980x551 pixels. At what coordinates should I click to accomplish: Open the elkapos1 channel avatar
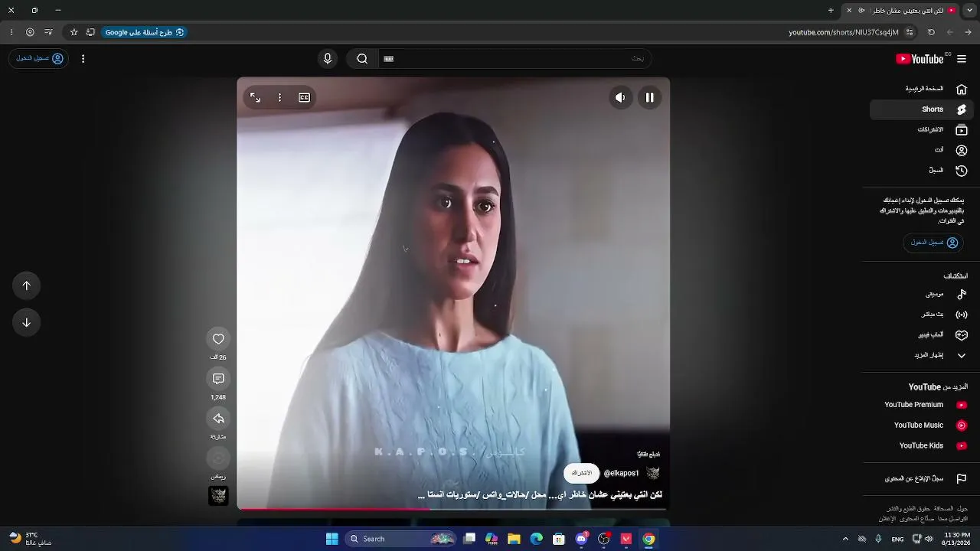(653, 473)
